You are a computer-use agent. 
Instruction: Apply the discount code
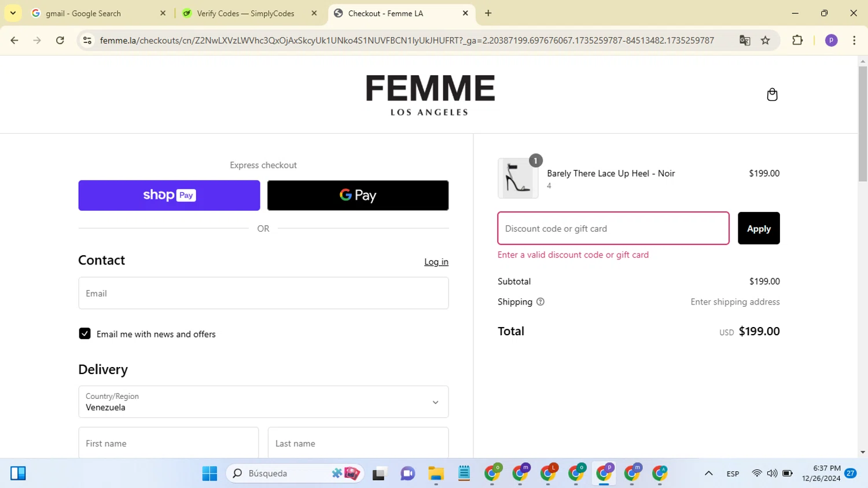pos(759,228)
